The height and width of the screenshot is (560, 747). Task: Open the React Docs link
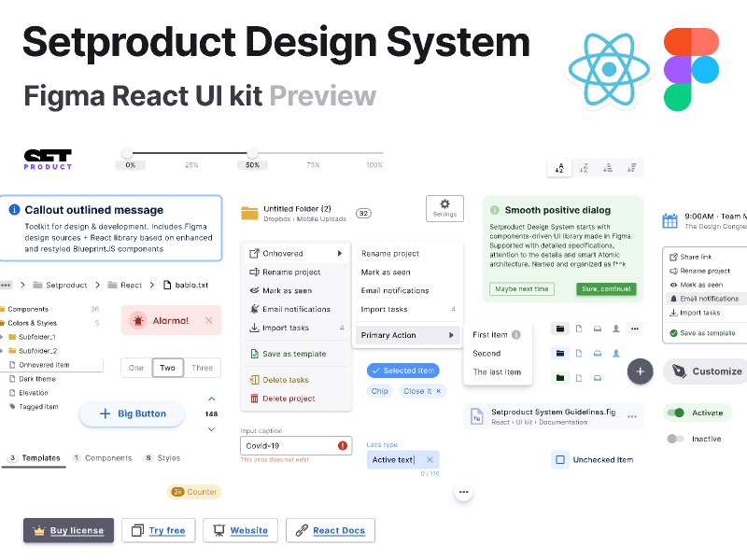point(331,530)
